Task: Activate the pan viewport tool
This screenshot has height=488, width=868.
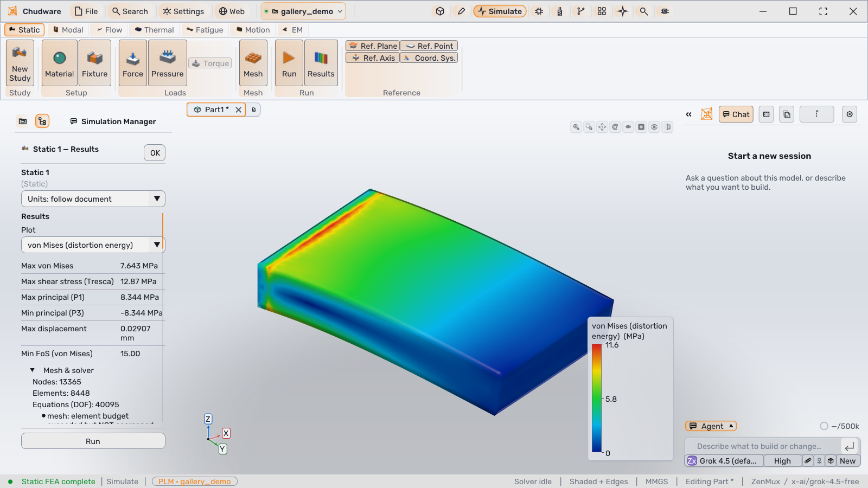Action: click(x=602, y=127)
